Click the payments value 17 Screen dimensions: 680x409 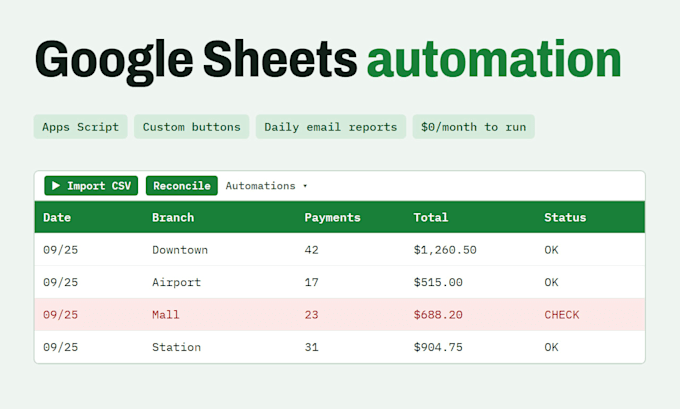tap(311, 282)
